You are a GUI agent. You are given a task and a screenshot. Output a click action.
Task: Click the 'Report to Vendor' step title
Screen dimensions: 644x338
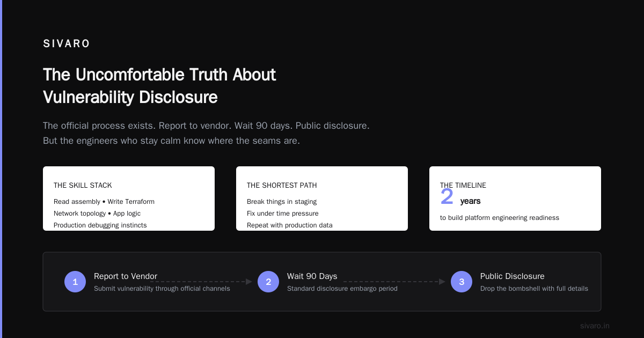pos(126,276)
